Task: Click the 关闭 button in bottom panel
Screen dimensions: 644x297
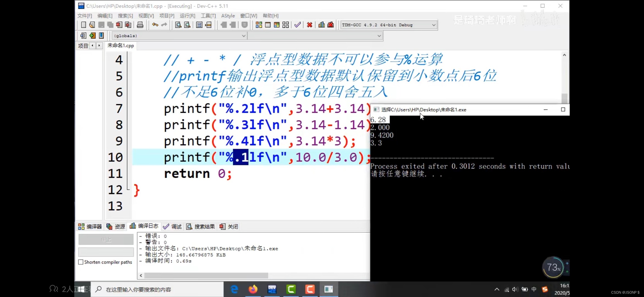Action: pyautogui.click(x=229, y=227)
